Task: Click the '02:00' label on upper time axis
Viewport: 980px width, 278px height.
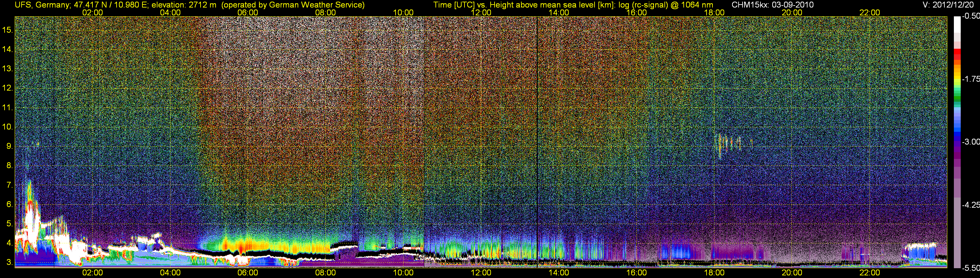Action: [x=92, y=12]
